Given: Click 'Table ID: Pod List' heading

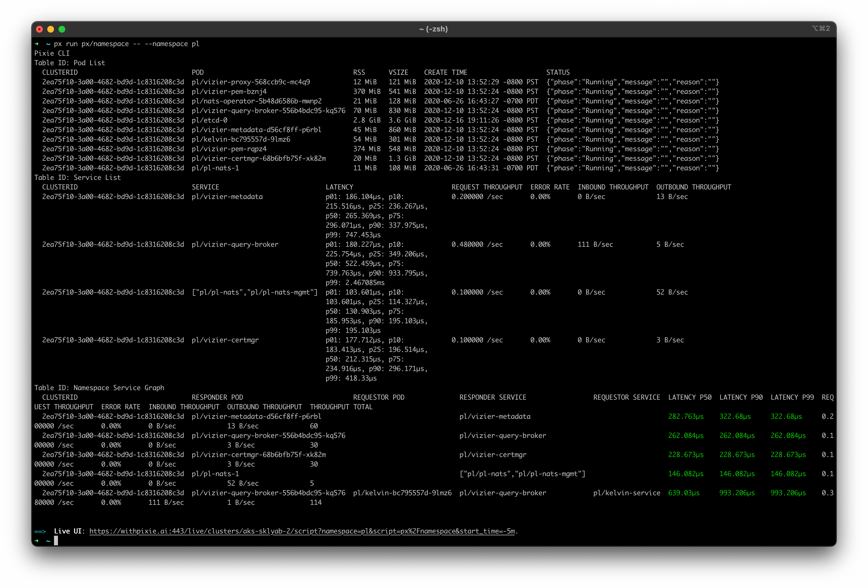Looking at the screenshot, I should click(x=69, y=63).
